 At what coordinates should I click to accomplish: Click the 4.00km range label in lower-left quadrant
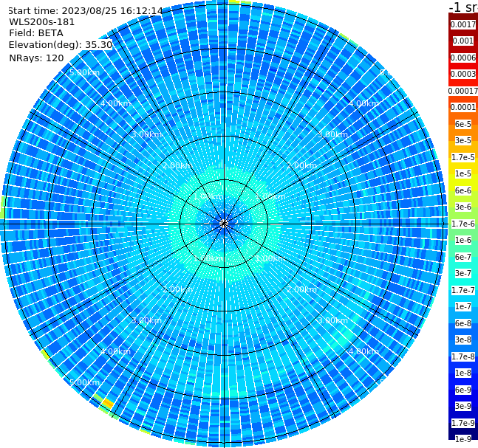click(115, 351)
